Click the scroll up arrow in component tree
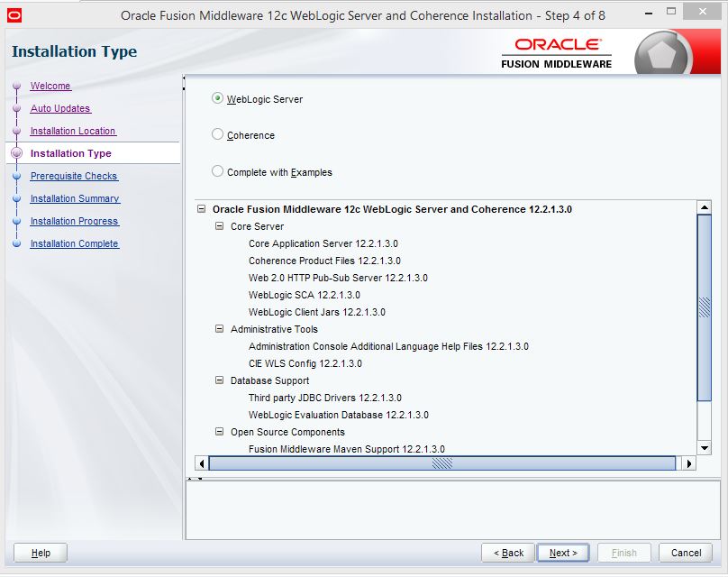 [x=705, y=208]
